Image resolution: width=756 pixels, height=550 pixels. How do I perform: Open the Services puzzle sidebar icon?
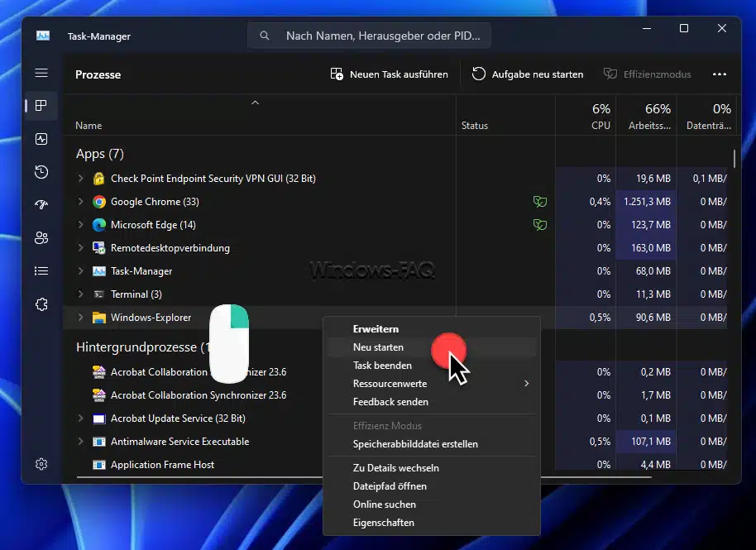click(x=41, y=304)
